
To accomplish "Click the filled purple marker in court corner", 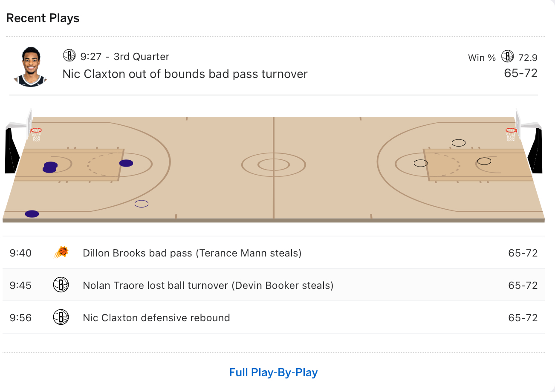I will click(x=32, y=213).
